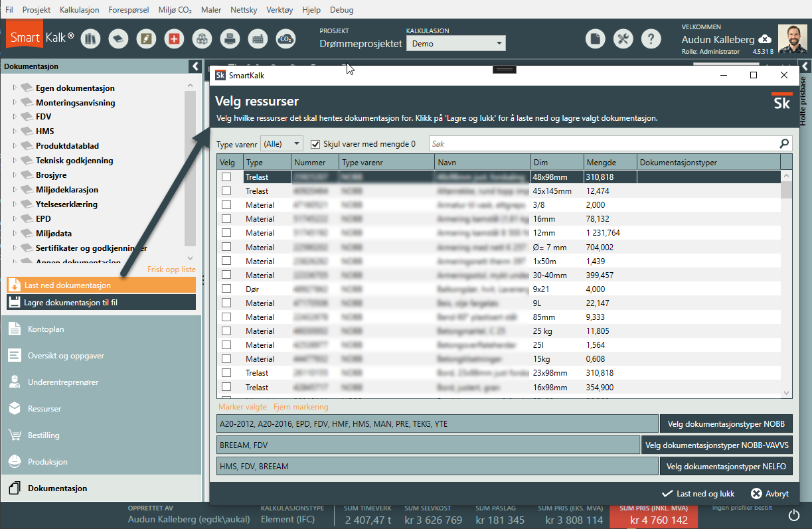812x529 pixels.
Task: Click the red plus toolbar icon
Action: (x=174, y=39)
